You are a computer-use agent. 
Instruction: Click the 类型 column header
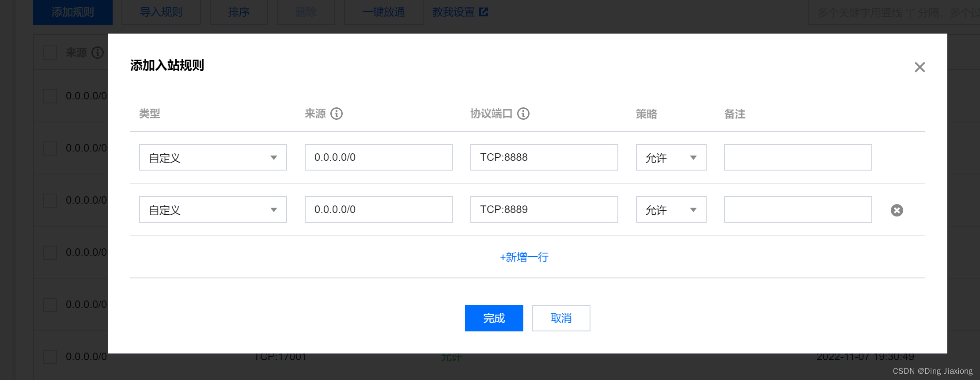(150, 114)
